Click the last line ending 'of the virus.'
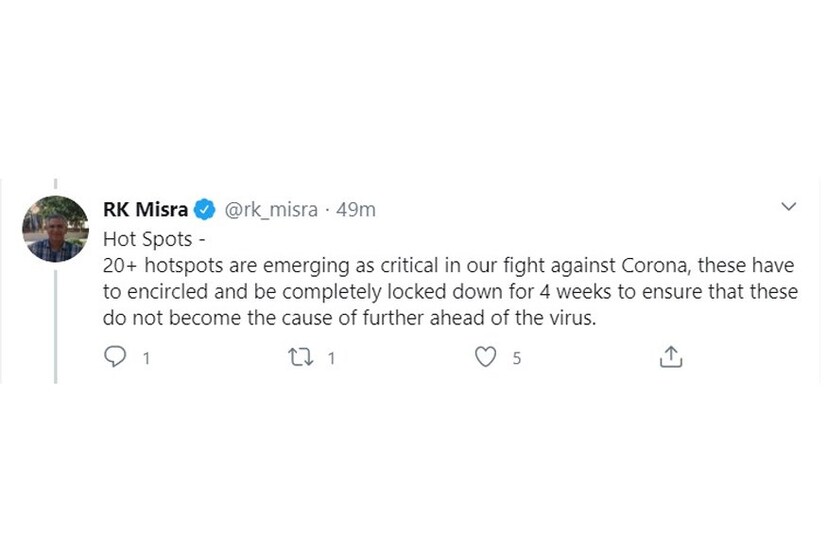The height and width of the screenshot is (551, 827). click(350, 319)
